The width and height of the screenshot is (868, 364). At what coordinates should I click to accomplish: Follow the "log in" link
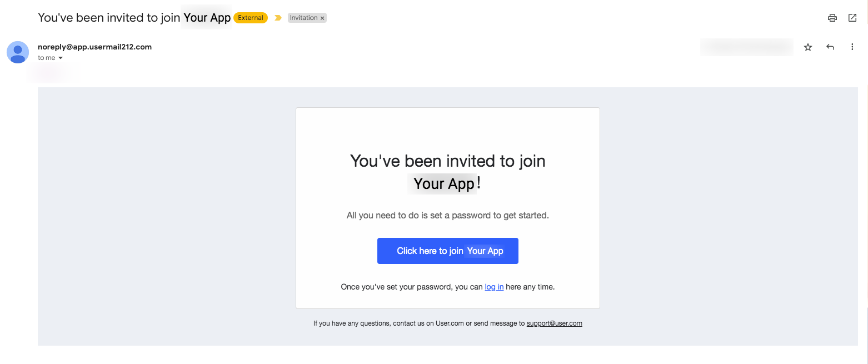pyautogui.click(x=494, y=287)
